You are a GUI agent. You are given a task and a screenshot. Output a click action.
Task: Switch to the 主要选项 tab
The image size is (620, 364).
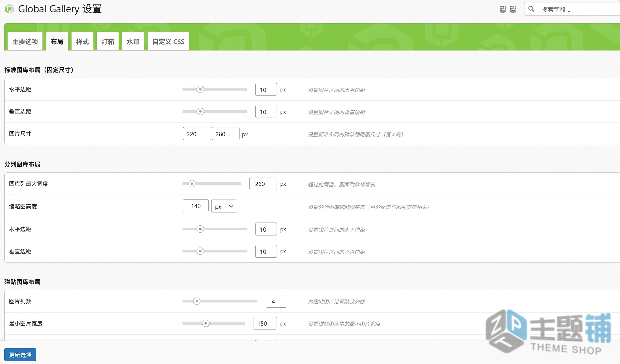tap(25, 41)
